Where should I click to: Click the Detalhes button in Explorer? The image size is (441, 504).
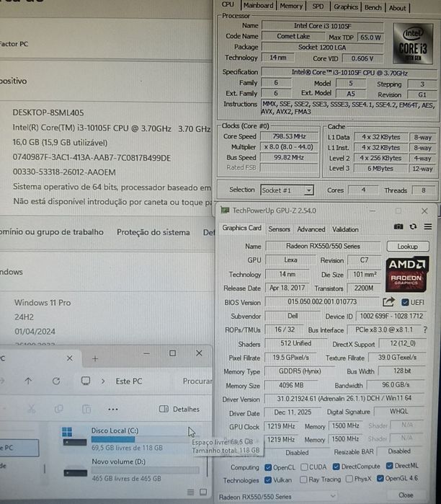(179, 409)
